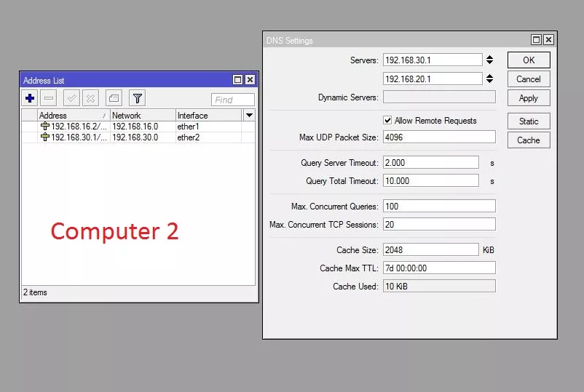Open the Static DNS entries
Image resolution: width=584 pixels, height=392 pixels.
(x=529, y=121)
